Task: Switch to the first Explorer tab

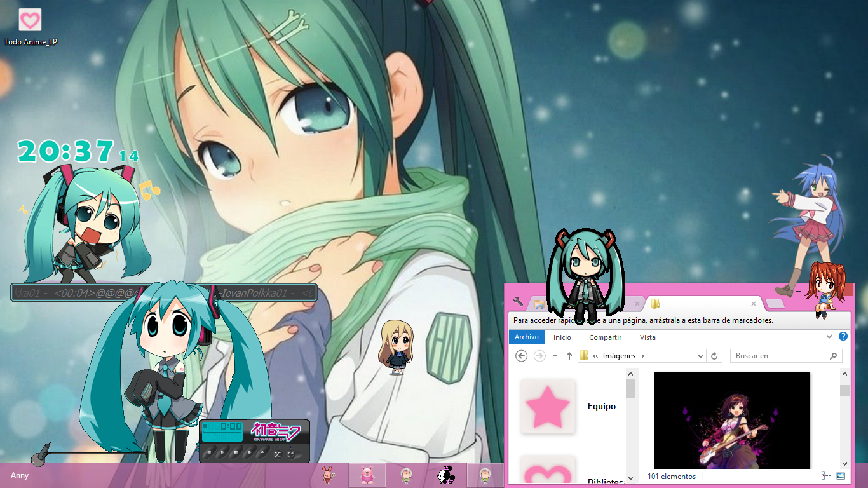Action: pos(585,304)
